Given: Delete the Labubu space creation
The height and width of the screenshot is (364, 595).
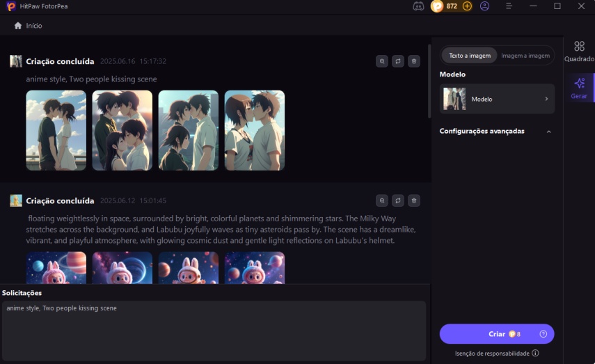Looking at the screenshot, I should [x=414, y=200].
